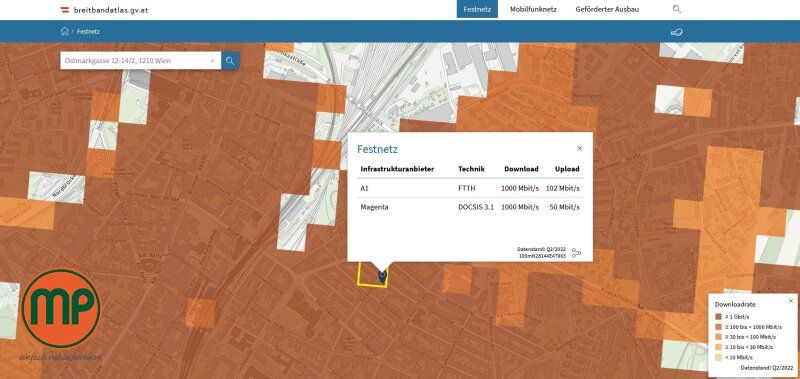
Task: Select the Festnetz tab
Action: 477,9
